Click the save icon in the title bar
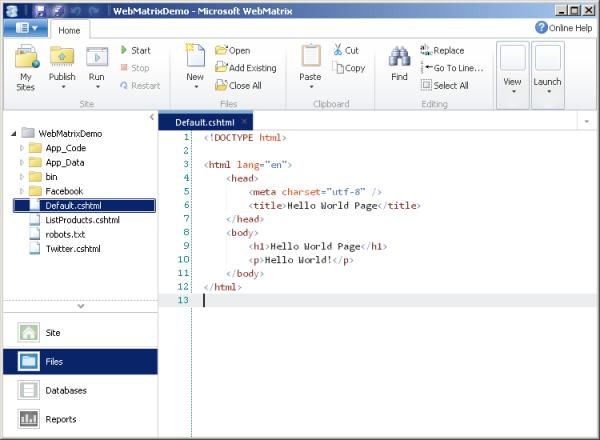This screenshot has width=600, height=440. pos(39,11)
